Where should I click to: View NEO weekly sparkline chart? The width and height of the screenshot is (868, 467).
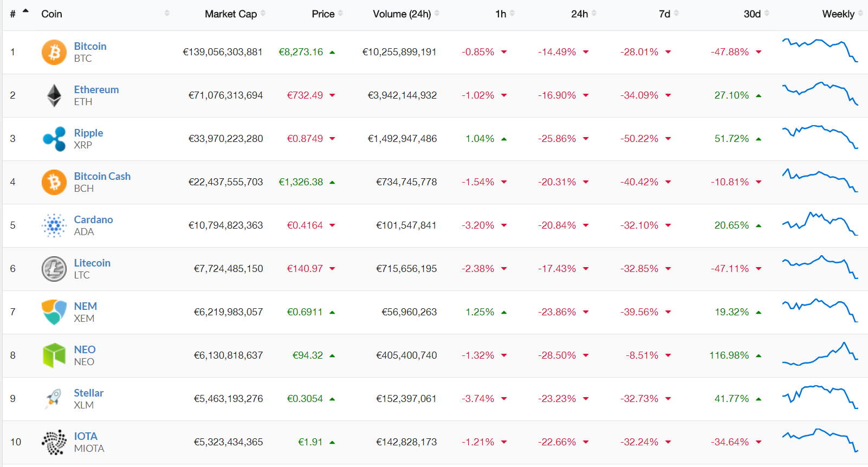(x=820, y=353)
